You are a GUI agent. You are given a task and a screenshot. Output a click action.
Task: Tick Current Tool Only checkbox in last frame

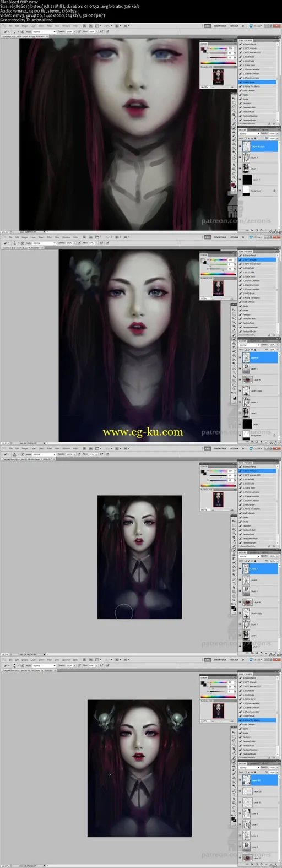coord(239,757)
